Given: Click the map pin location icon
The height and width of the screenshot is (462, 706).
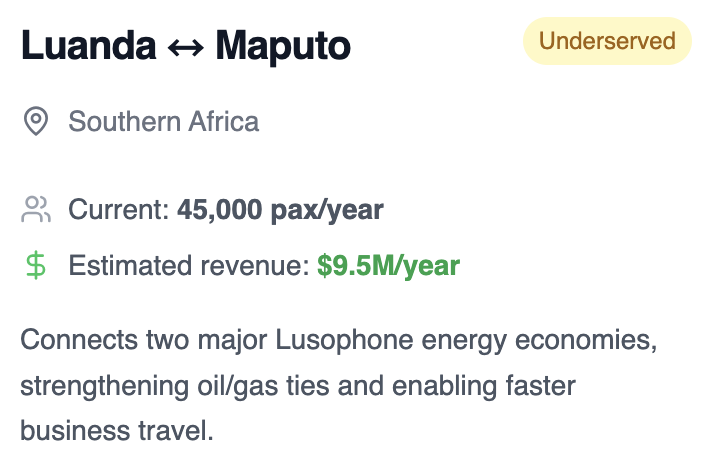Looking at the screenshot, I should pyautogui.click(x=36, y=121).
